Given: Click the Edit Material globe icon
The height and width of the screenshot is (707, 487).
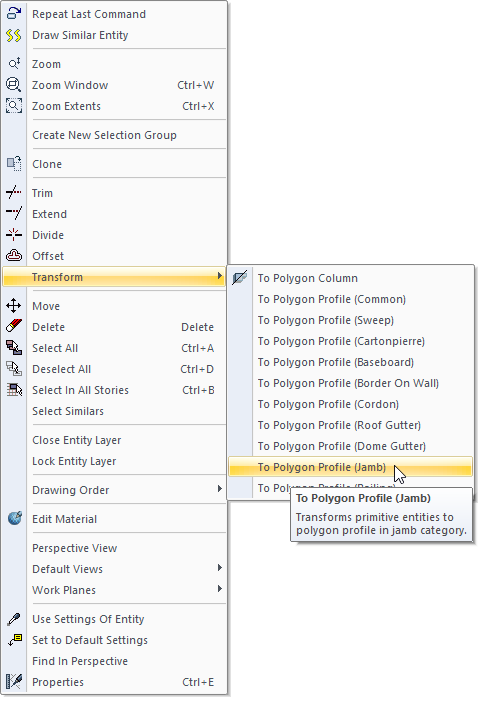Looking at the screenshot, I should 14,519.
